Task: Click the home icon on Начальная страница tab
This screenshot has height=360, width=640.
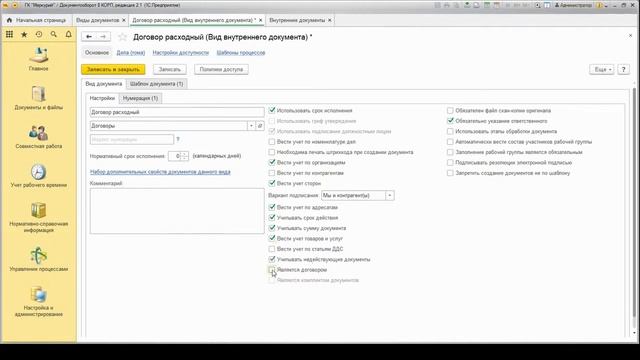Action: tap(9, 20)
